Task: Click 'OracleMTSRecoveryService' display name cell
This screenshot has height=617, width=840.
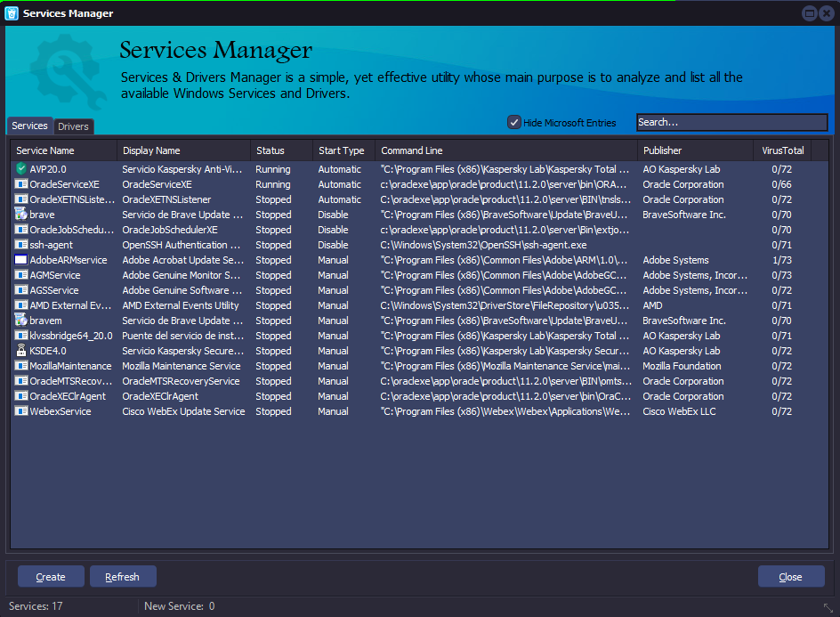Action: coord(181,381)
